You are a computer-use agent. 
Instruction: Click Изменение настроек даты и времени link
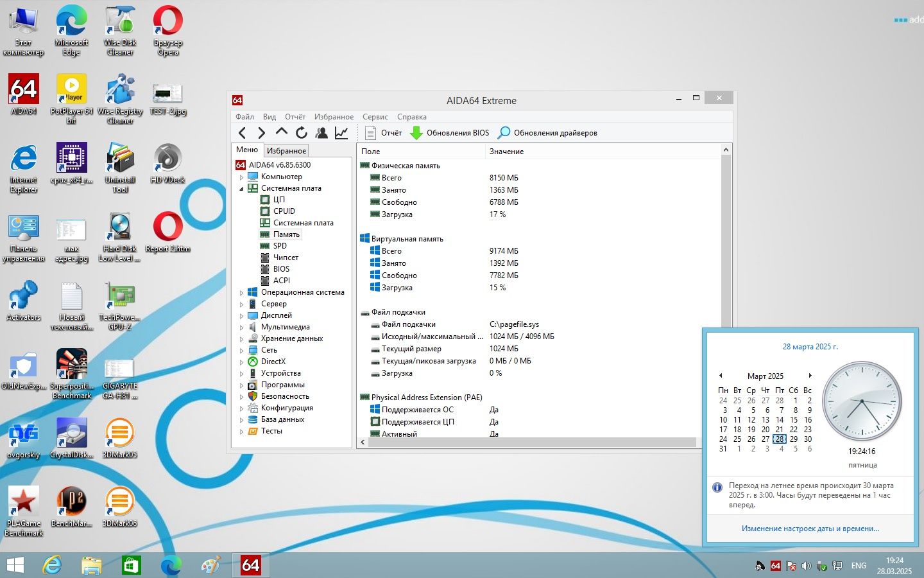(x=810, y=529)
